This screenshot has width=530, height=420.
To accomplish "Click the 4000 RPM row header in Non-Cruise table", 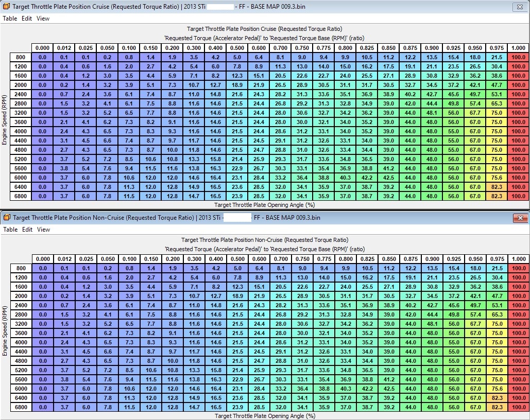I will tap(21, 342).
